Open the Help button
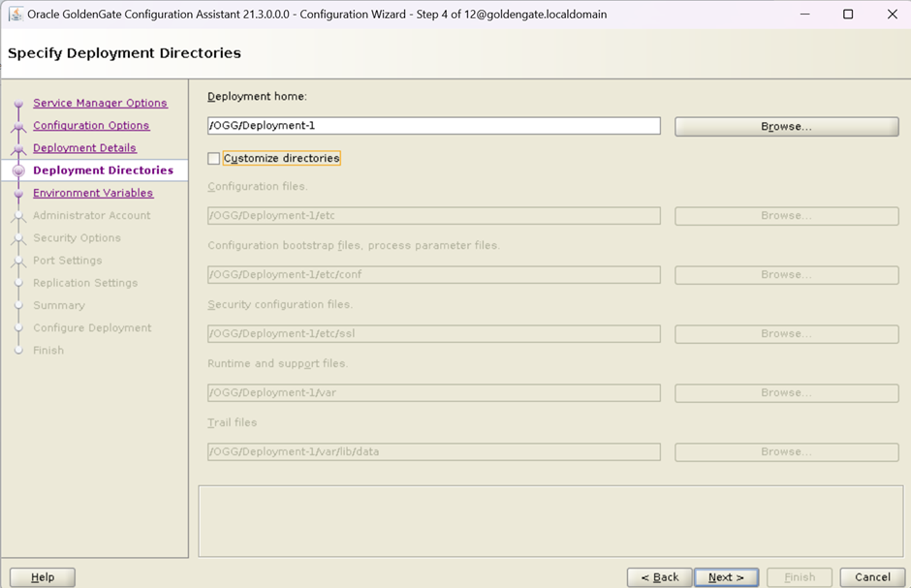The width and height of the screenshot is (911, 588). point(43,577)
